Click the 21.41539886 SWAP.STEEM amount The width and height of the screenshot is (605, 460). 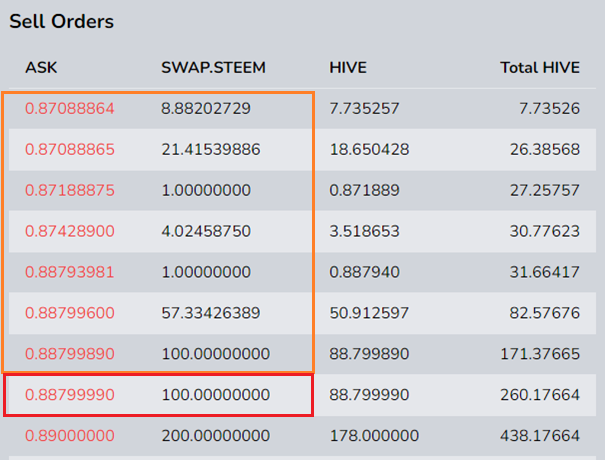pos(211,149)
